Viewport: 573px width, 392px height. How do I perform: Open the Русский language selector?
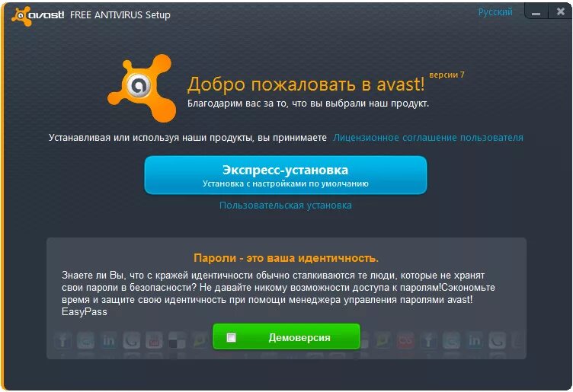point(495,12)
